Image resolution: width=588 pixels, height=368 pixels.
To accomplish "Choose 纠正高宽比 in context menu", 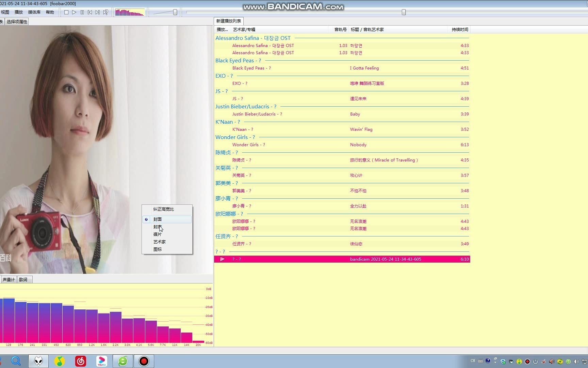I will [167, 209].
